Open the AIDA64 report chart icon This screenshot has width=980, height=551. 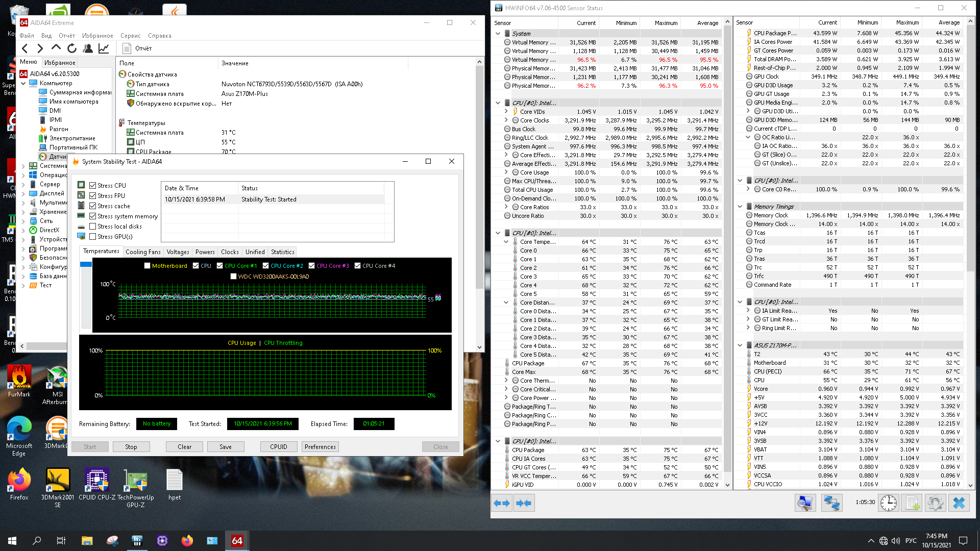coord(104,48)
